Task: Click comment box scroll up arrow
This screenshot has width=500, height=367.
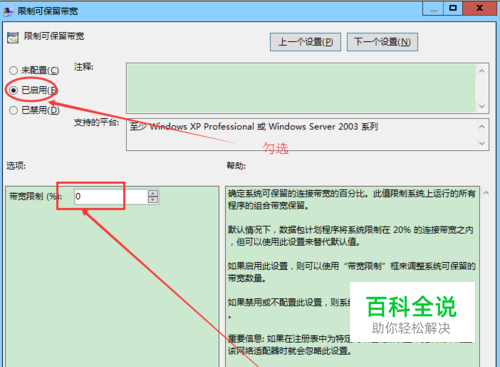Action: pos(482,71)
